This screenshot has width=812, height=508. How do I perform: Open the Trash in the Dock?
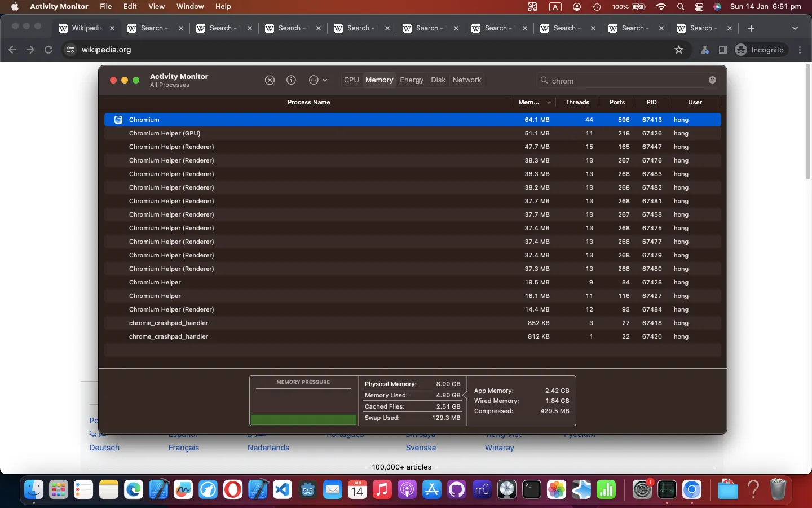click(x=778, y=489)
